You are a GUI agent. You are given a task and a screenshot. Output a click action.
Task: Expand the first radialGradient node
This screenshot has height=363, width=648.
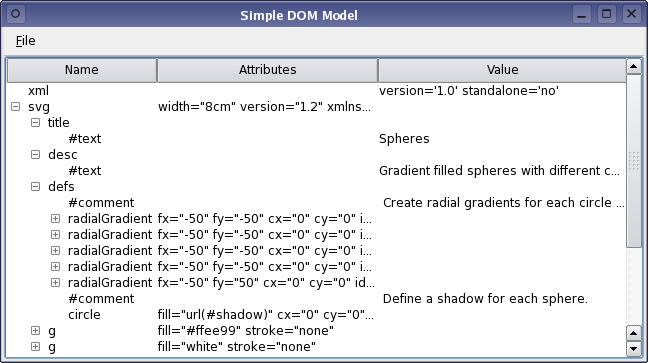55,219
